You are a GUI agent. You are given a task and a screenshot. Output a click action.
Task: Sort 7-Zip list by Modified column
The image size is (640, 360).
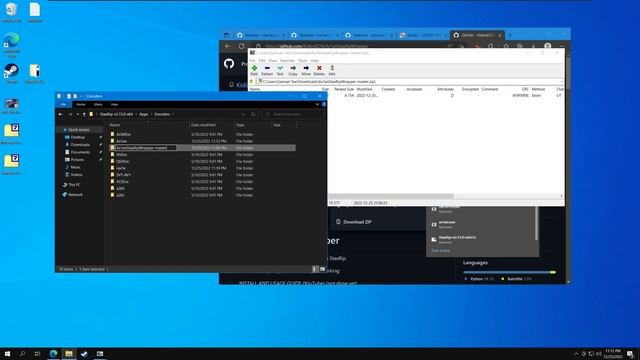tap(364, 89)
